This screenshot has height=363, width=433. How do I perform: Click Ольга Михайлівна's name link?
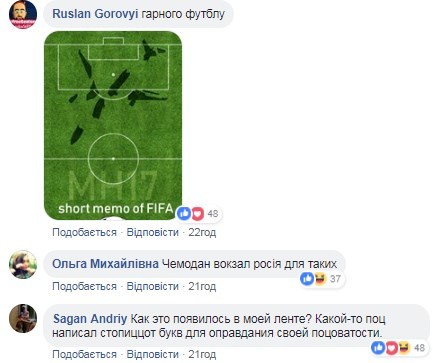pos(105,264)
